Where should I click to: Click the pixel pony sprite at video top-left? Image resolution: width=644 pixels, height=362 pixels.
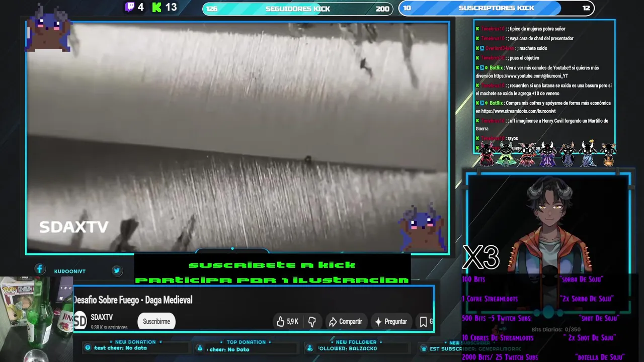click(49, 28)
